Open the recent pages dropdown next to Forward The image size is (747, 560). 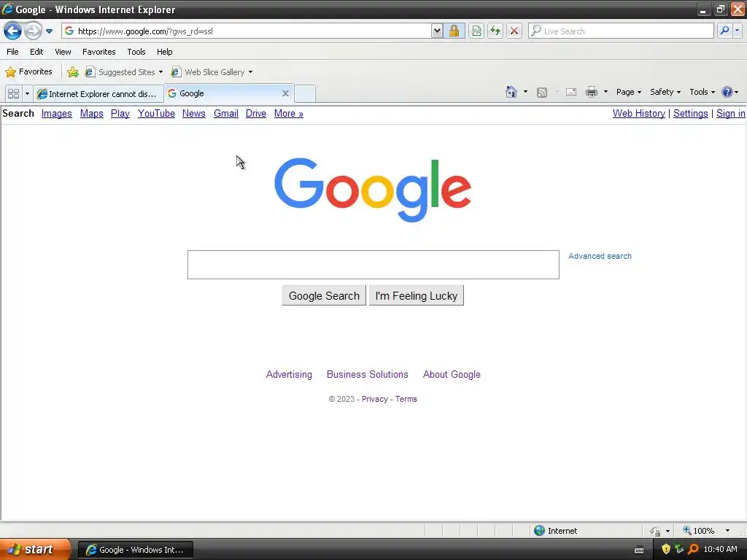point(49,31)
